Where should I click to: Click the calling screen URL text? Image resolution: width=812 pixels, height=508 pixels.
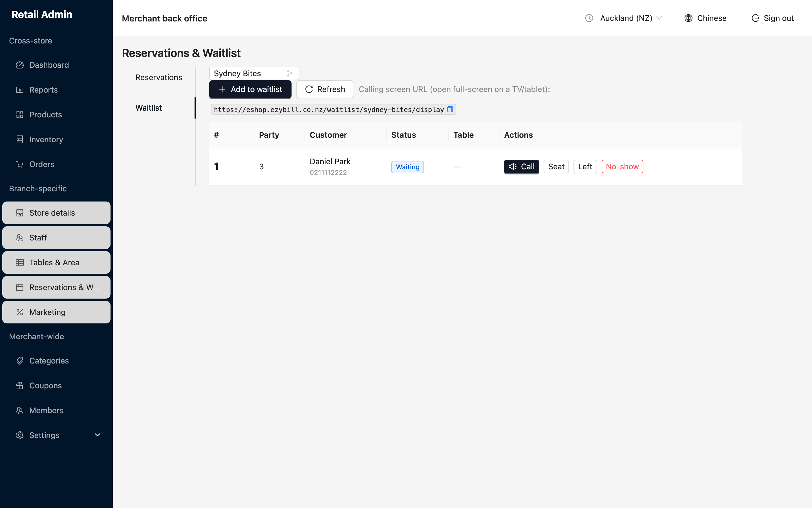[329, 110]
